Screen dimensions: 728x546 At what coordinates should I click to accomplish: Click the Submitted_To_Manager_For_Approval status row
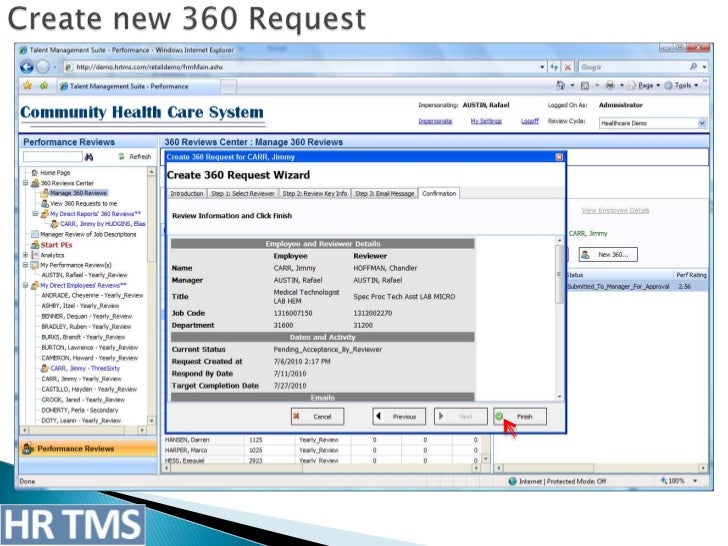click(x=637, y=286)
